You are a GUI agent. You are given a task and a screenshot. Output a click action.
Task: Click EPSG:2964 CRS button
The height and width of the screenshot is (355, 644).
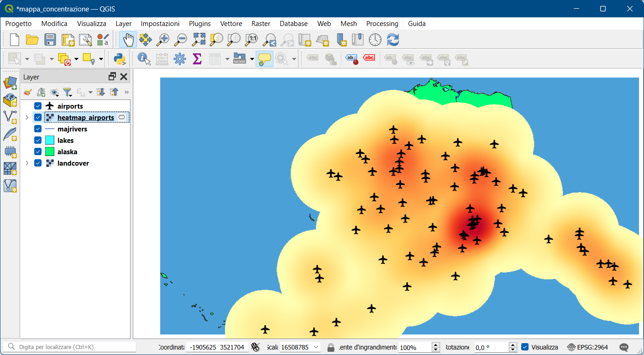pyautogui.click(x=587, y=347)
